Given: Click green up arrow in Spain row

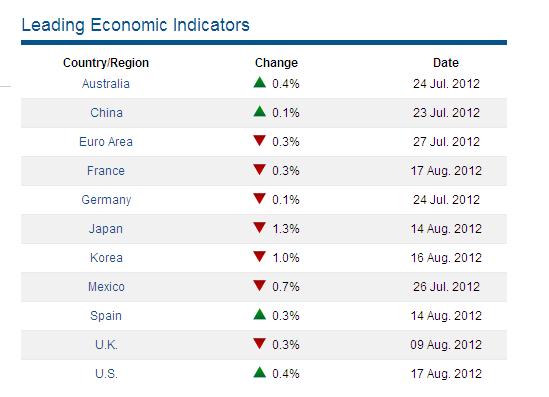Looking at the screenshot, I should click(259, 314).
